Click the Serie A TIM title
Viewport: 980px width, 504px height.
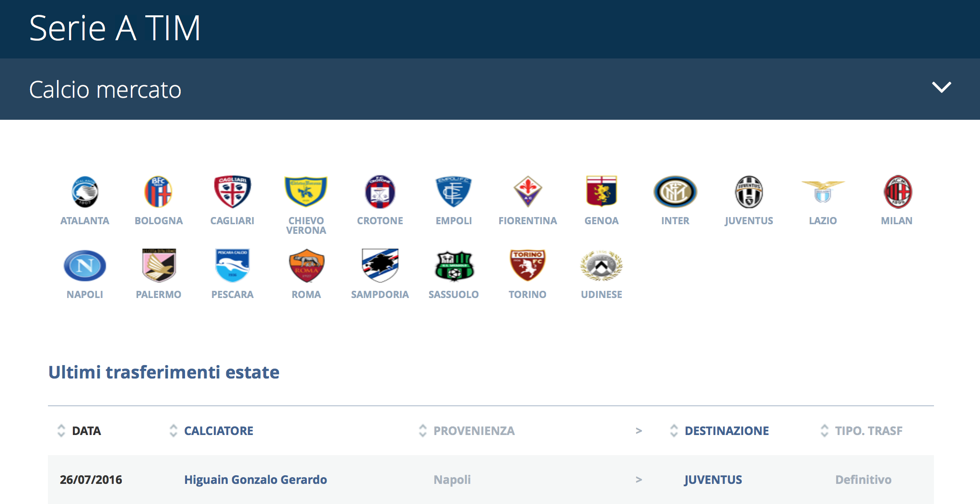pos(115,28)
